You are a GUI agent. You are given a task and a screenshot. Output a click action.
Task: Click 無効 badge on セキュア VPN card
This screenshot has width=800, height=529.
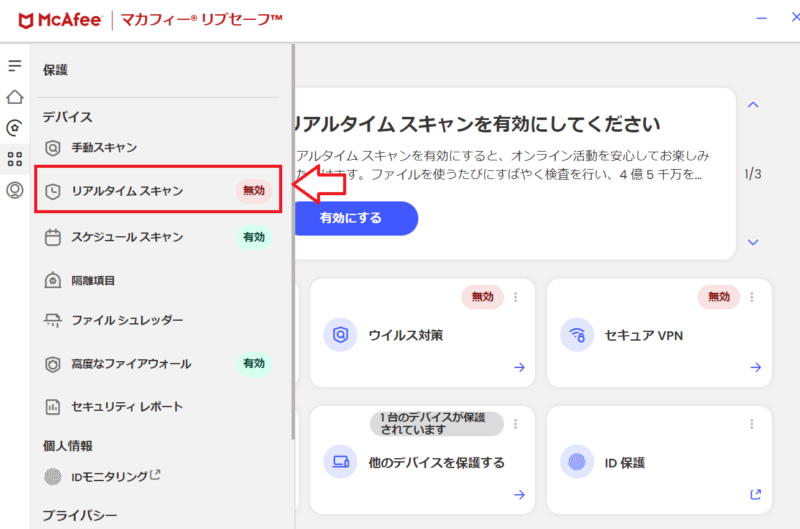tap(718, 297)
